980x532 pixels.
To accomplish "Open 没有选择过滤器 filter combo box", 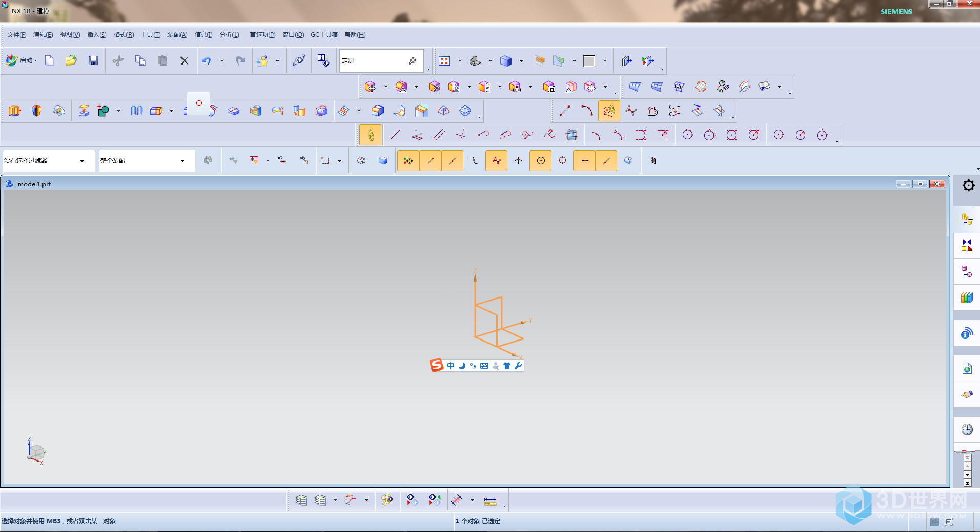I will point(49,161).
